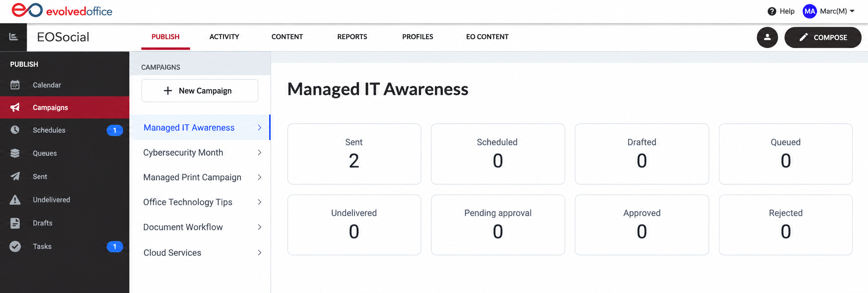The width and height of the screenshot is (868, 293).
Task: Click the user profile round icon
Action: click(767, 37)
